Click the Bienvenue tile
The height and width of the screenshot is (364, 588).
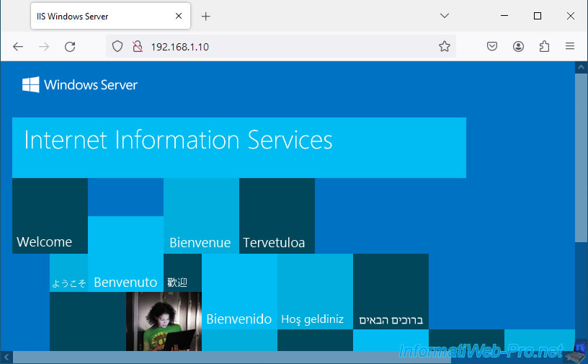click(x=201, y=216)
